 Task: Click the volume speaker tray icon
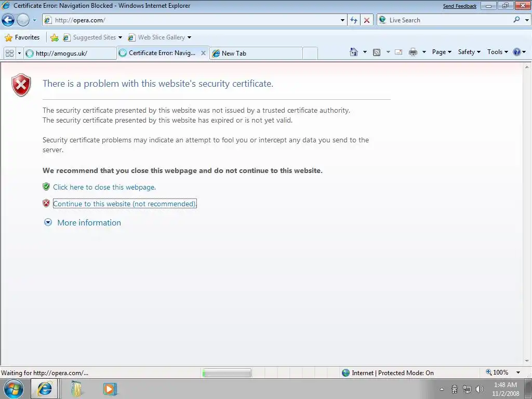tap(480, 389)
